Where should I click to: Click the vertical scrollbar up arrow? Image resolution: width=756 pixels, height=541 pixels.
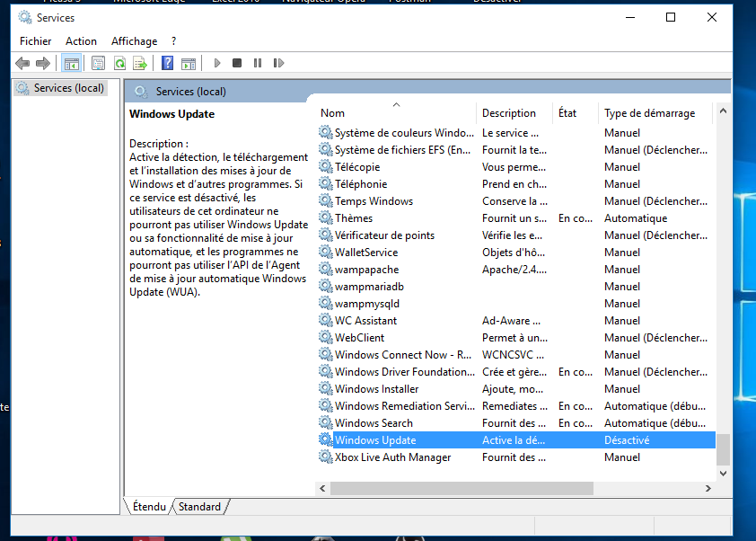[x=723, y=111]
